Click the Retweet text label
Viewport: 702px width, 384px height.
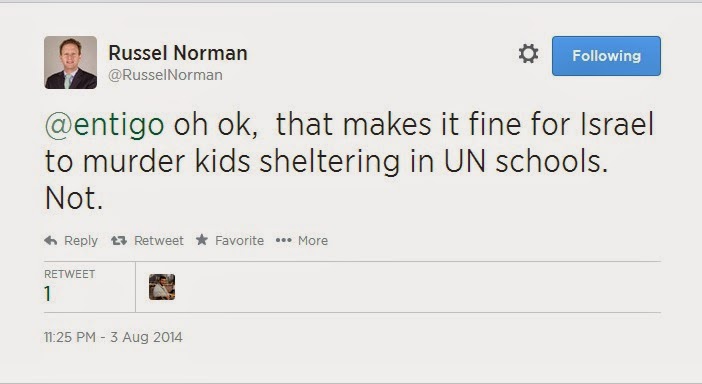tap(159, 240)
